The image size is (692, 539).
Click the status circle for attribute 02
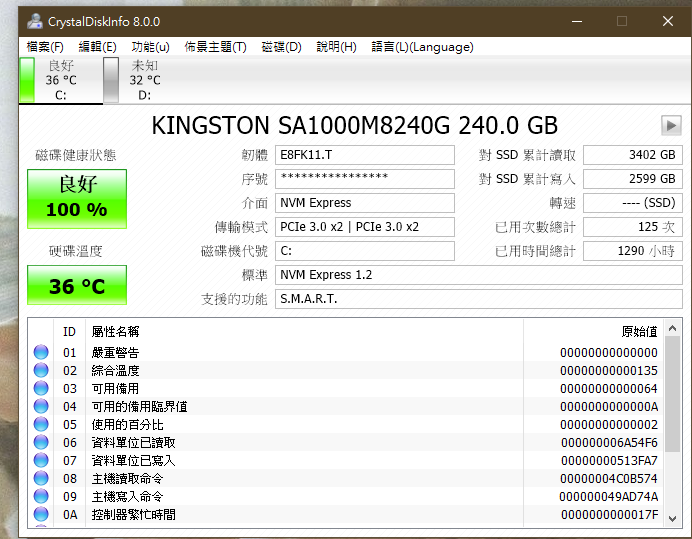[41, 370]
